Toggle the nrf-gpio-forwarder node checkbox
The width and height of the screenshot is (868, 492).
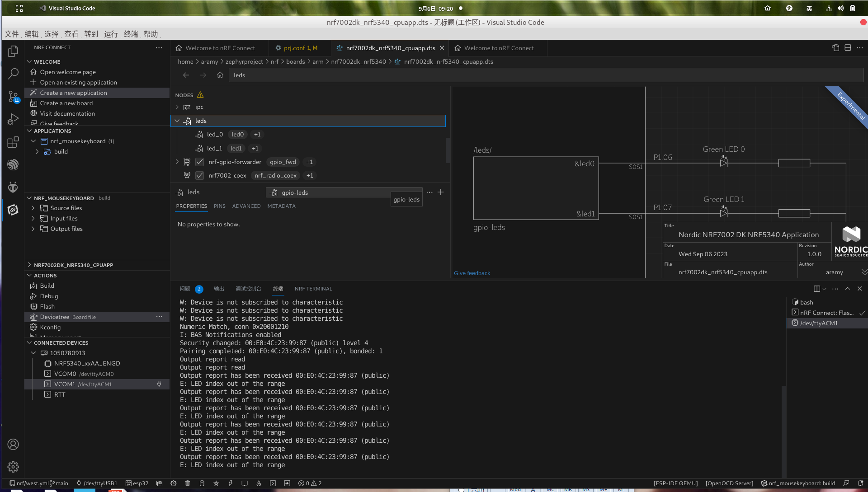199,162
